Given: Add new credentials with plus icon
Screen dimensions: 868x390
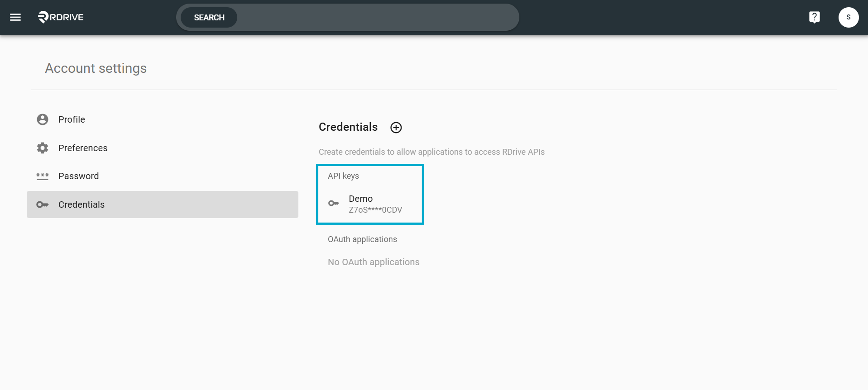Looking at the screenshot, I should click(x=396, y=128).
